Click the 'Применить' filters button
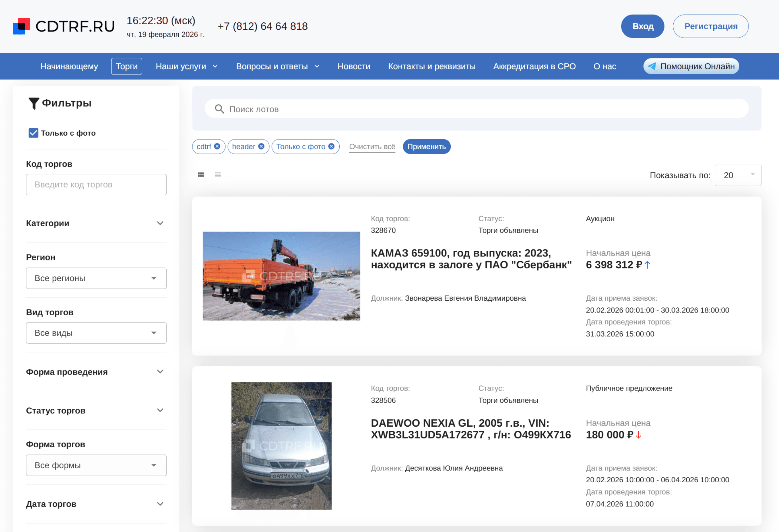The height and width of the screenshot is (532, 779). (426, 147)
